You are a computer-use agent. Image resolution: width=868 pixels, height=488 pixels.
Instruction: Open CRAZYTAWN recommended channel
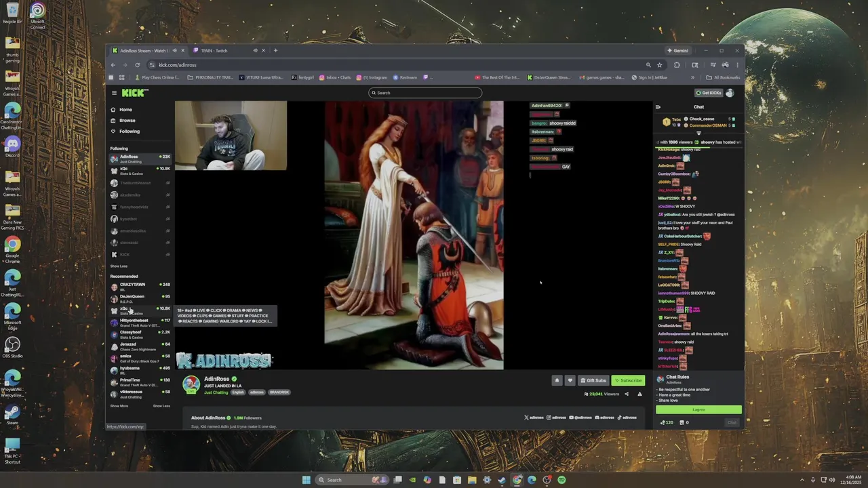140,287
